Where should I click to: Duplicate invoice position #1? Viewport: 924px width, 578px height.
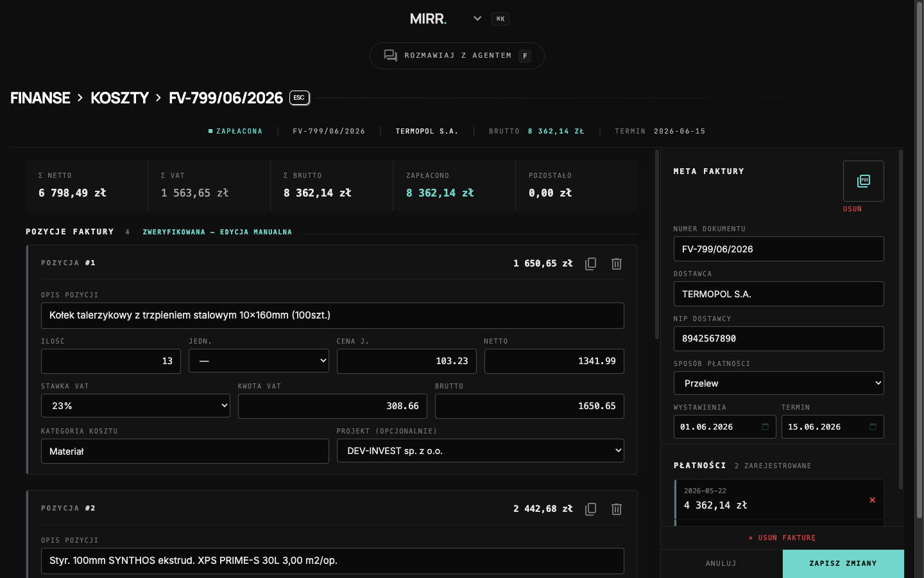click(591, 264)
